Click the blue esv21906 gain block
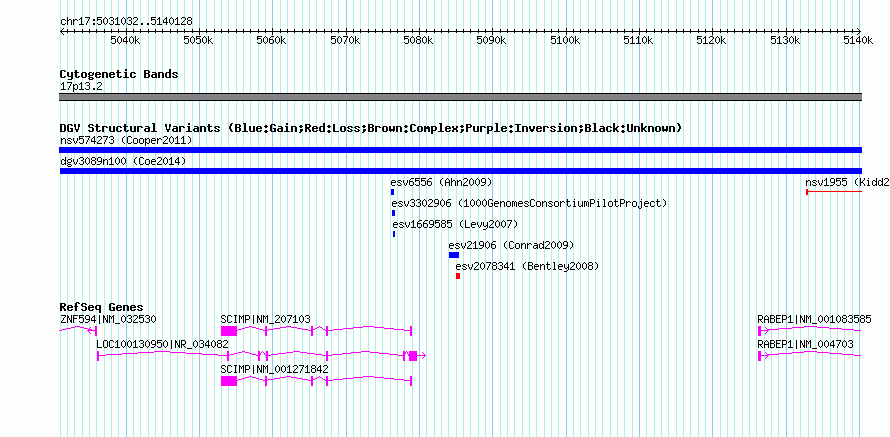 [454, 255]
